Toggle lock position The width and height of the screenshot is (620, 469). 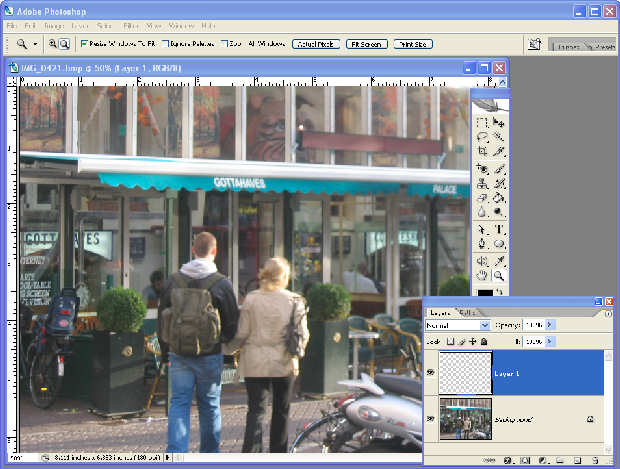click(473, 341)
